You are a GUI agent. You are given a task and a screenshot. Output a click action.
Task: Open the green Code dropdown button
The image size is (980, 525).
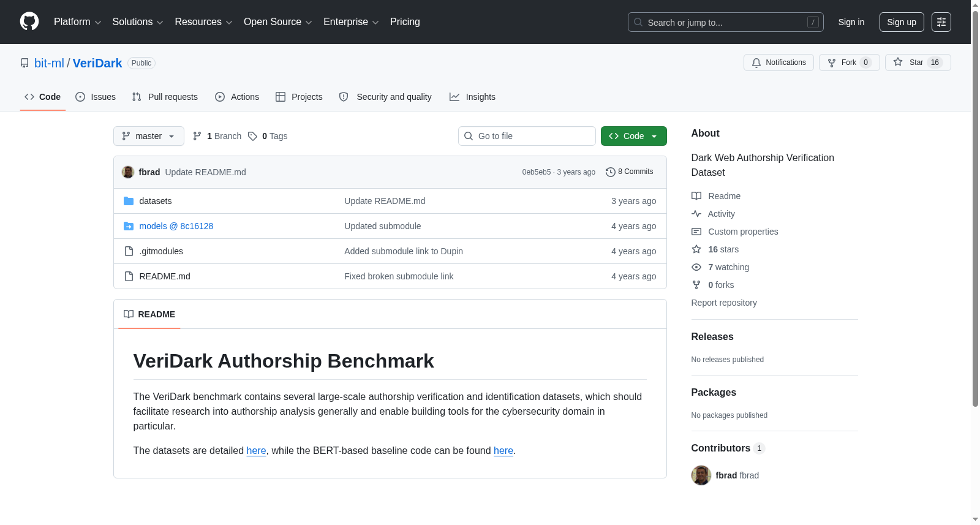(633, 136)
